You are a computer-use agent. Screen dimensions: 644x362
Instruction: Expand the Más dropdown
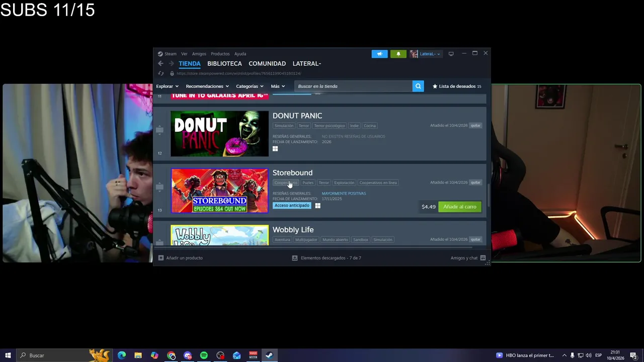coord(278,86)
